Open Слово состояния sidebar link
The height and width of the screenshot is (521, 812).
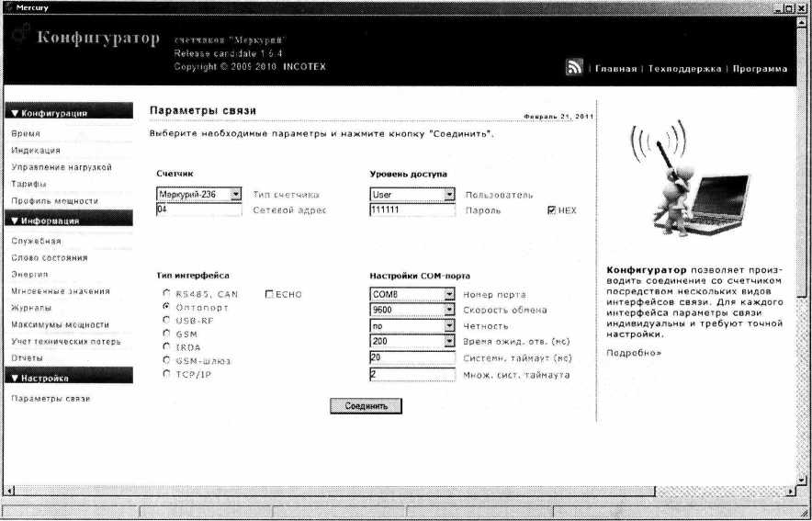[x=50, y=257]
